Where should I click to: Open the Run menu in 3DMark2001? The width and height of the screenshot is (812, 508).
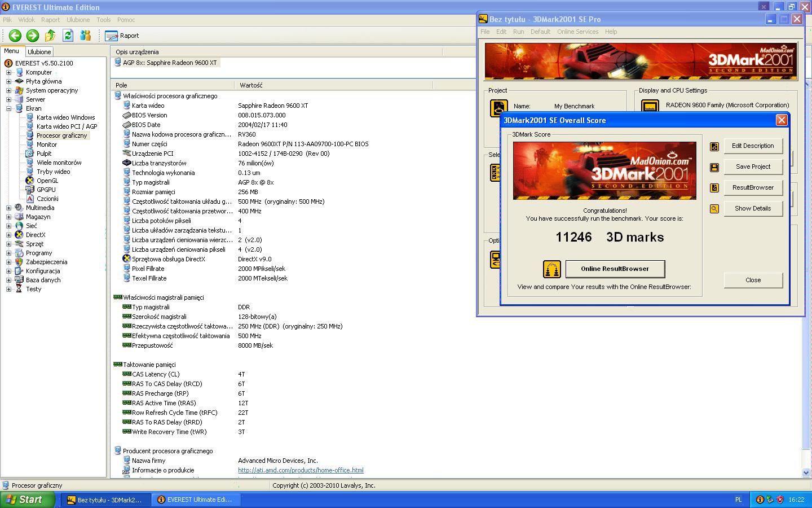[518, 32]
